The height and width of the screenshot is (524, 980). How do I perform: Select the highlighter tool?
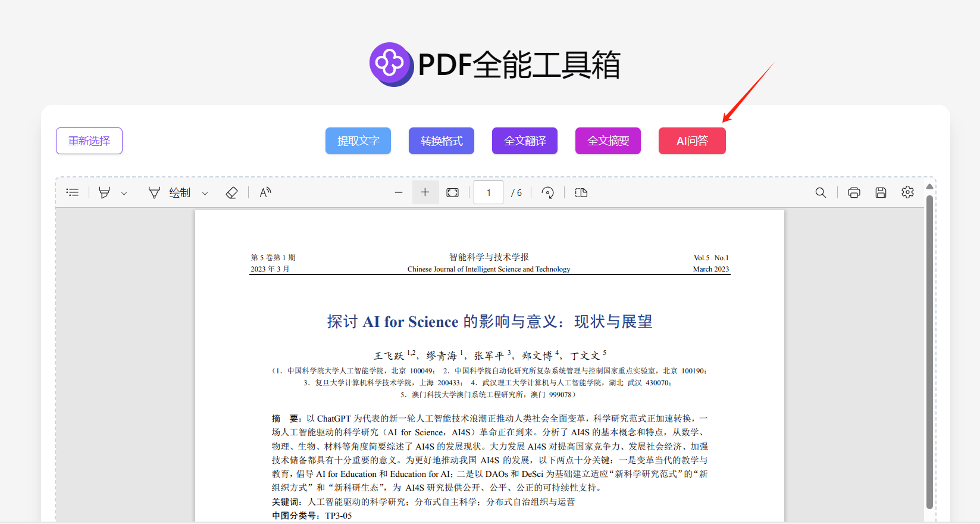[104, 192]
